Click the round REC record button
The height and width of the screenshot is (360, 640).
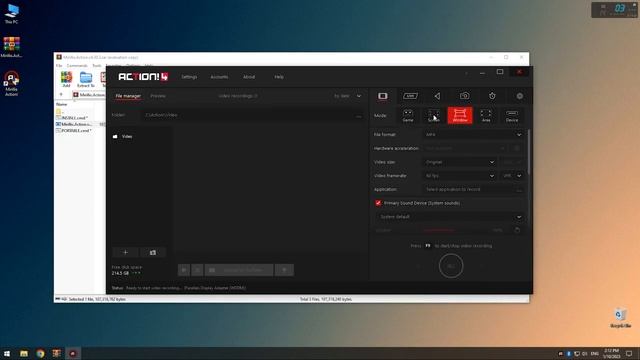(451, 266)
